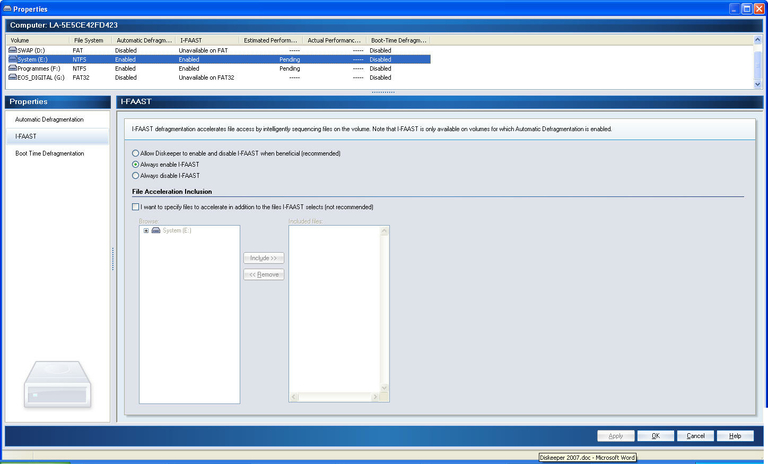Select Allow Diskeeper to enable and disable I-FAAST
Viewport: 768px width, 464px height.
[136, 153]
